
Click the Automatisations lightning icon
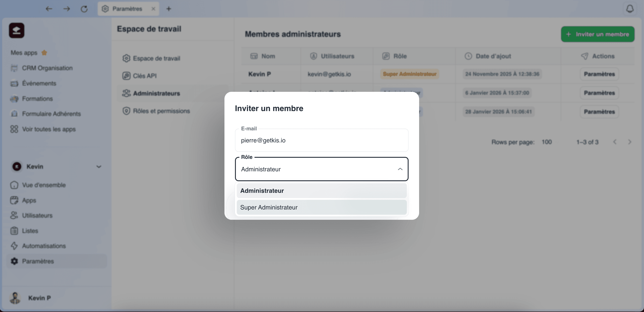(x=14, y=246)
